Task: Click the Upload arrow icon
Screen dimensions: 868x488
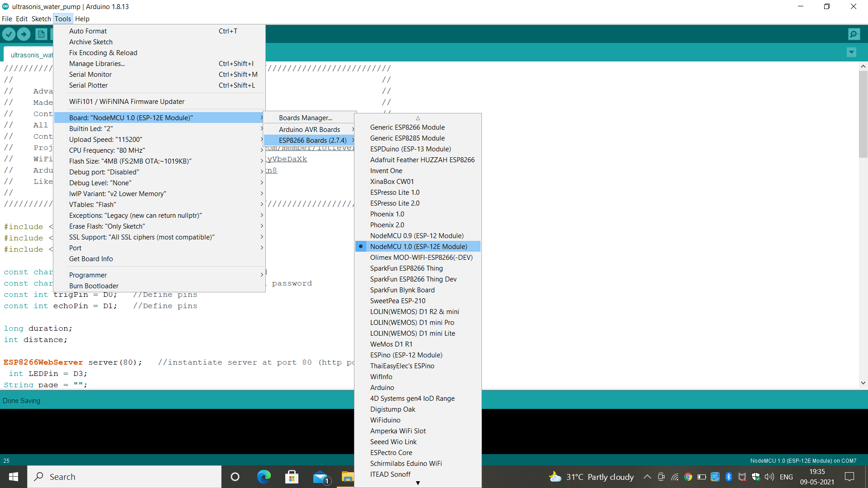Action: click(24, 34)
